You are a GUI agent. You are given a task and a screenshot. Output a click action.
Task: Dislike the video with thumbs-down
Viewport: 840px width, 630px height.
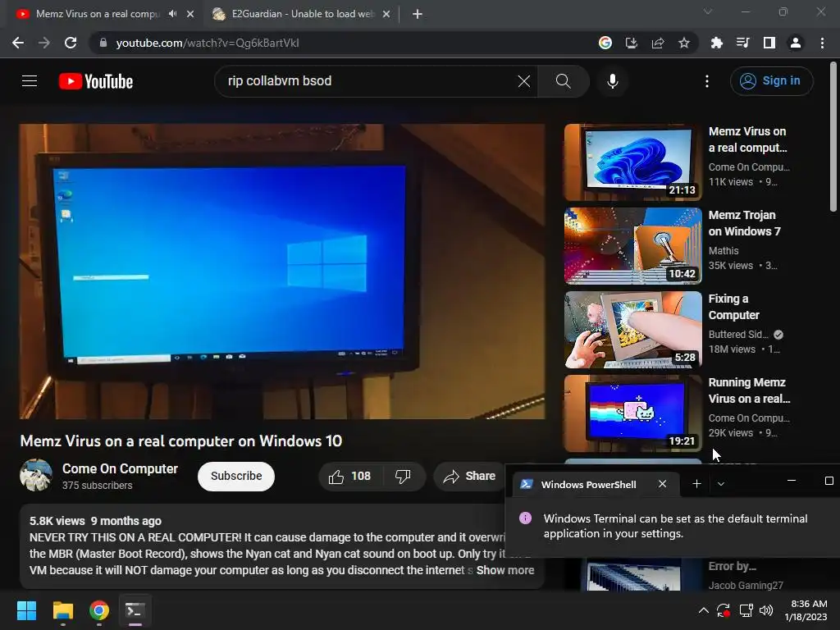pyautogui.click(x=403, y=476)
